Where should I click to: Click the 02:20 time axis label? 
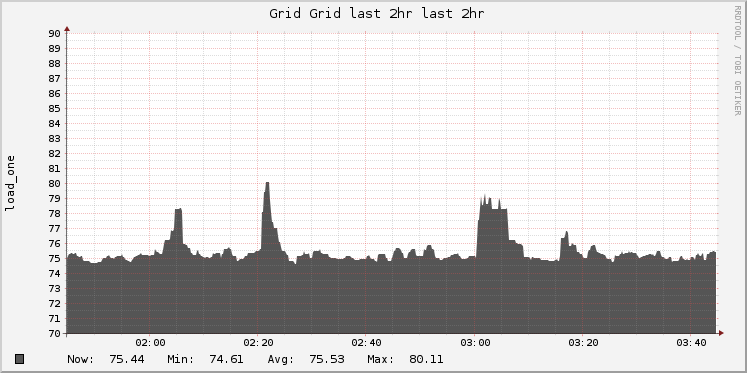tap(258, 343)
